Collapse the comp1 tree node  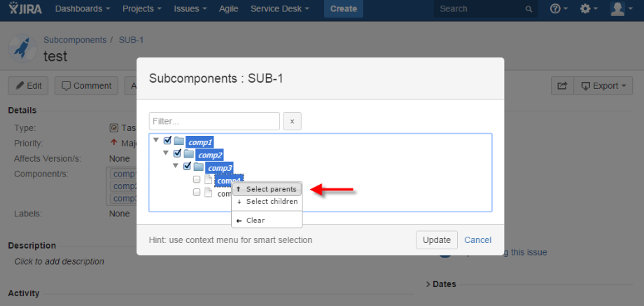pos(156,141)
